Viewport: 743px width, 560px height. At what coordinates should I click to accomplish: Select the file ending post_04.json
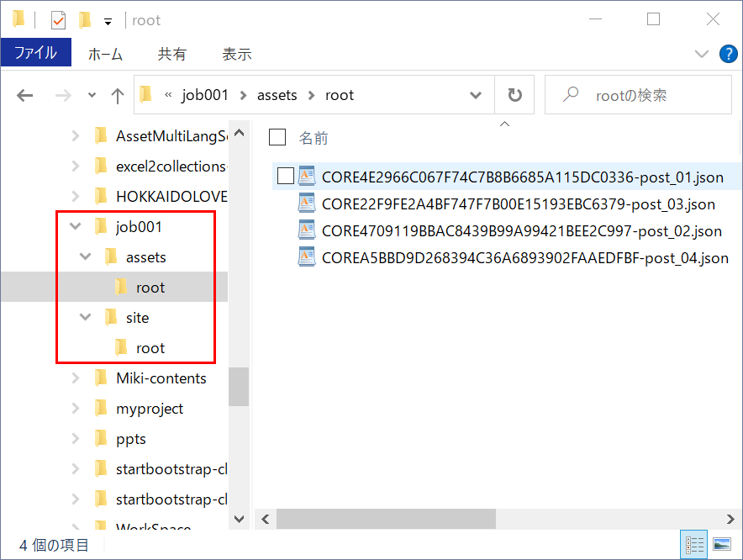click(524, 258)
